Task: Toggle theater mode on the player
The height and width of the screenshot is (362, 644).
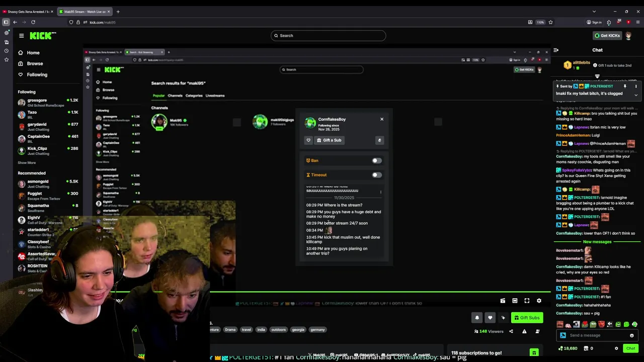Action: tap(515, 301)
